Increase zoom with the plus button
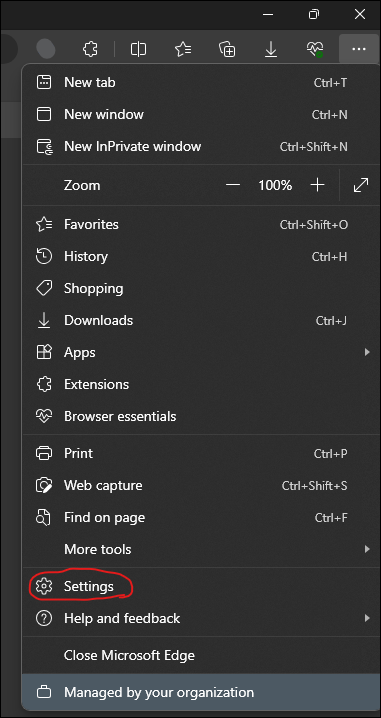Screen dimensions: 381x718 tap(317, 185)
